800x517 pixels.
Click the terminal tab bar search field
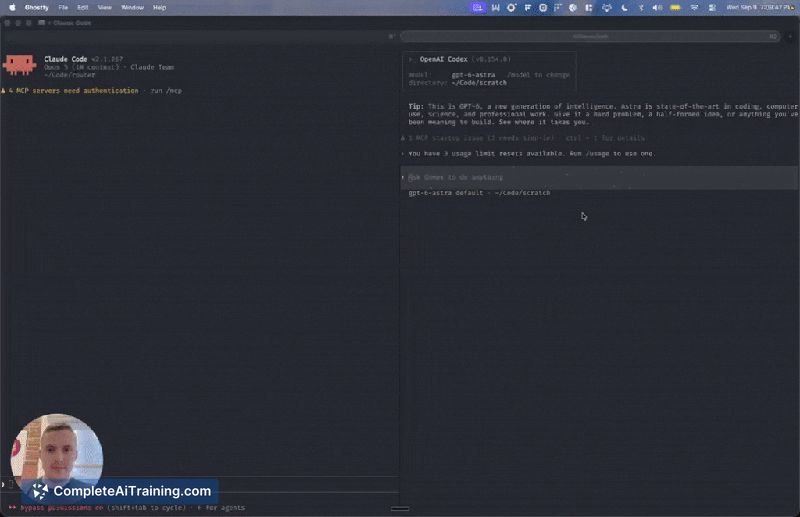click(590, 36)
